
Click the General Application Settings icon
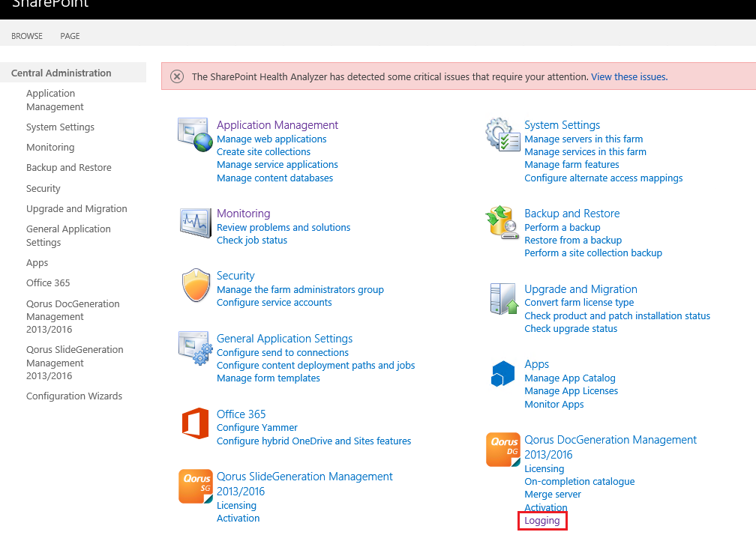click(x=195, y=348)
